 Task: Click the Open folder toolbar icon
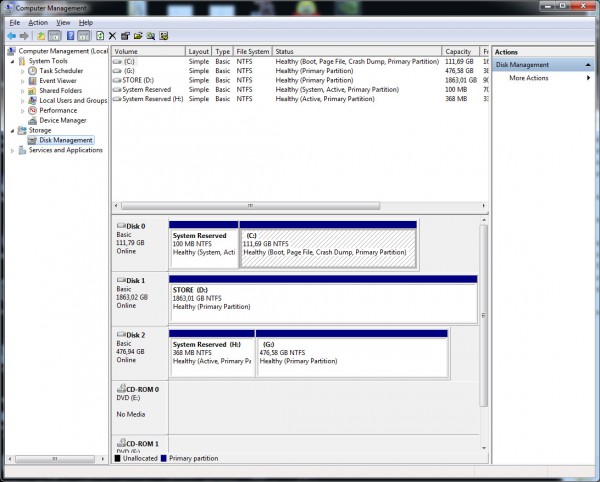pos(138,36)
